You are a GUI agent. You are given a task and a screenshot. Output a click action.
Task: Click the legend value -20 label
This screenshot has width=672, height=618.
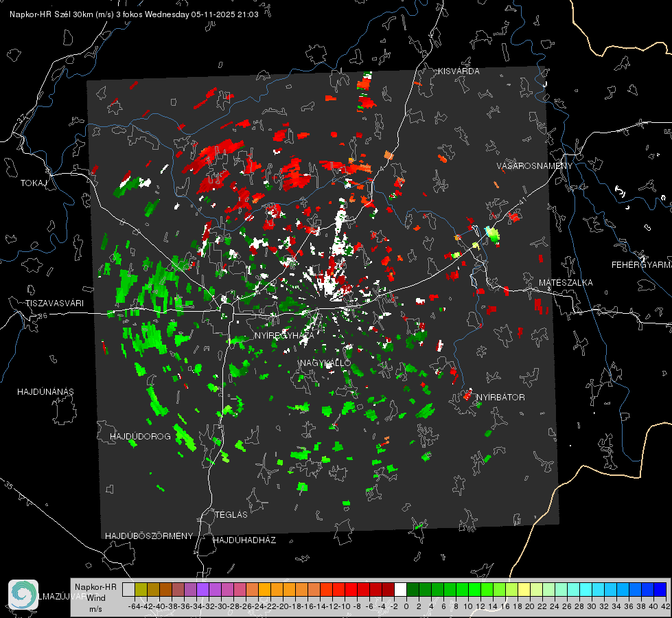click(281, 606)
